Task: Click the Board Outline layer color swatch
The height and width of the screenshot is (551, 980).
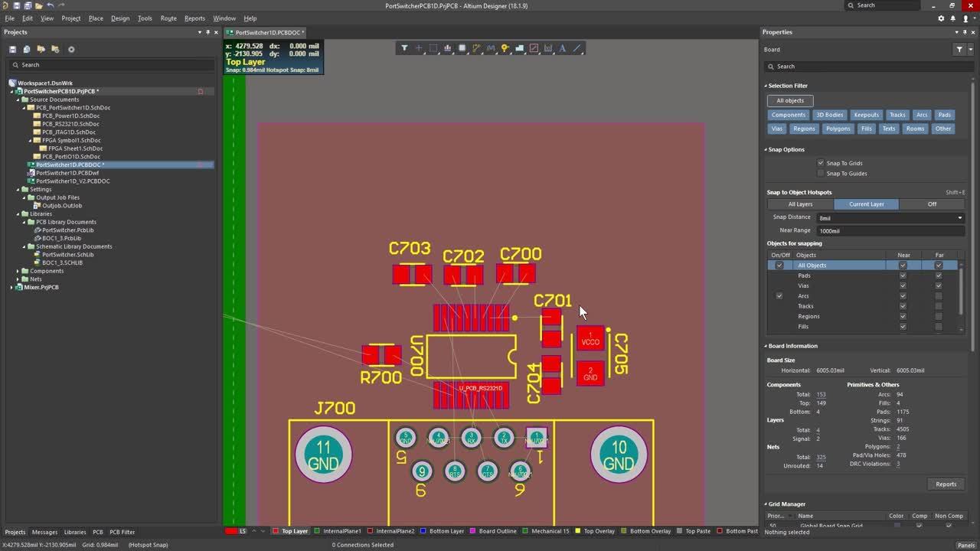Action: 472,531
